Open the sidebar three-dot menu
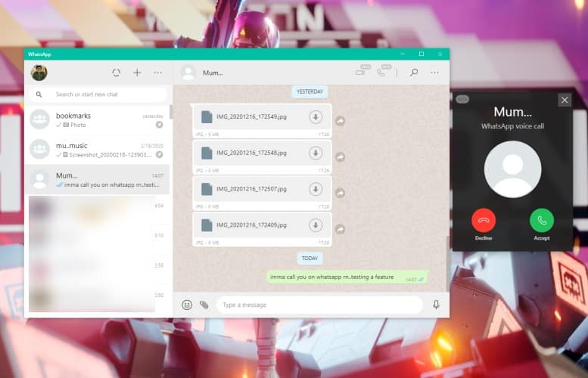The height and width of the screenshot is (378, 588). point(158,73)
